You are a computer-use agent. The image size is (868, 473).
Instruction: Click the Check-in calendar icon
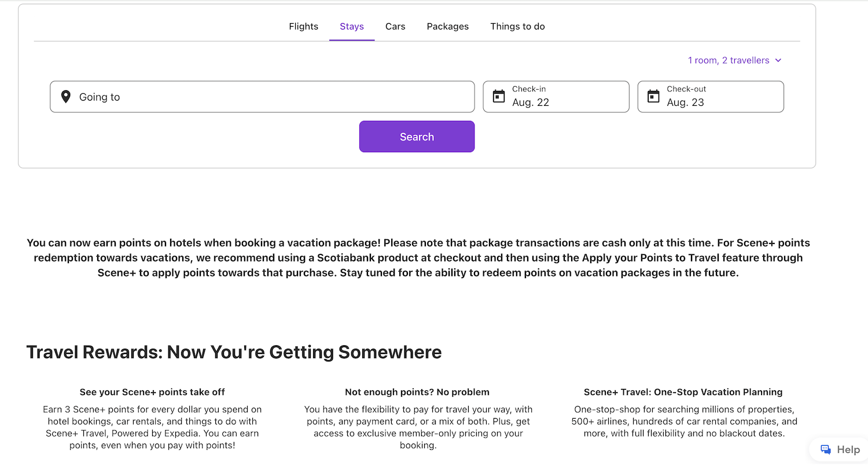tap(498, 97)
